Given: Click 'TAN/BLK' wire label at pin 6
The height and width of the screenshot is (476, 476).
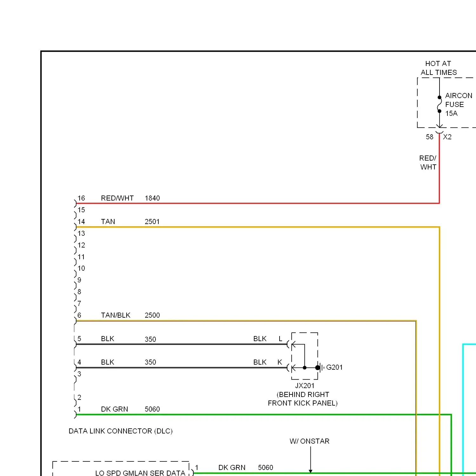Looking at the screenshot, I should (116, 315).
